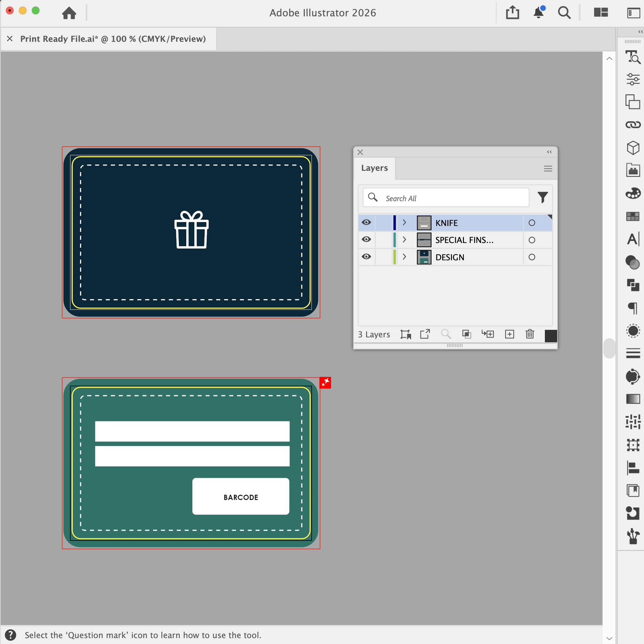Click the trash icon to delete the layer
Image resolution: width=644 pixels, height=644 pixels.
pyautogui.click(x=530, y=334)
